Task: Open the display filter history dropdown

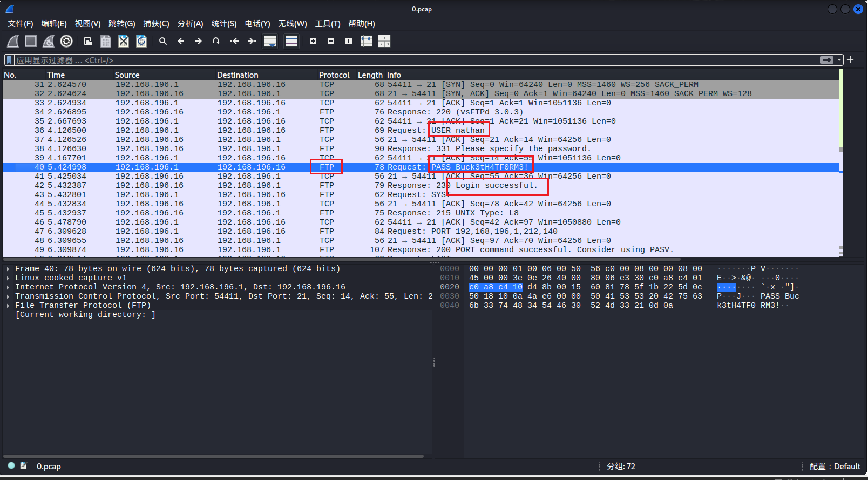Action: coord(839,60)
